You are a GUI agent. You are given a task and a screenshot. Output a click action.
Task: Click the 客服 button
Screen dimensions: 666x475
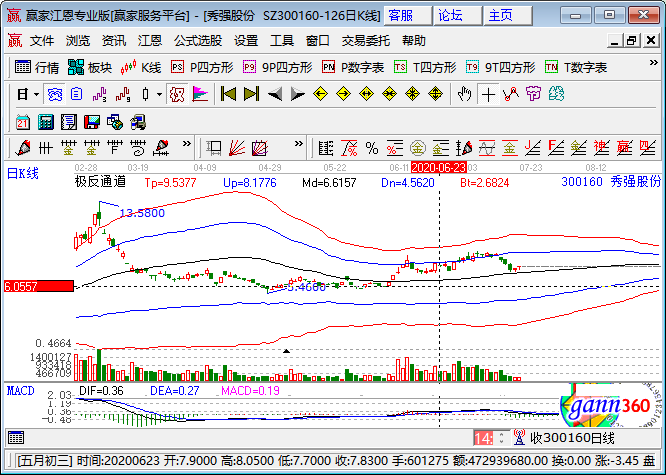(408, 16)
